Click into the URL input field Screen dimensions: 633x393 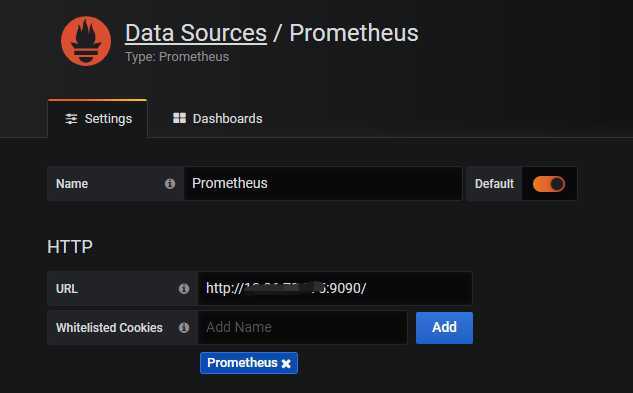click(335, 288)
